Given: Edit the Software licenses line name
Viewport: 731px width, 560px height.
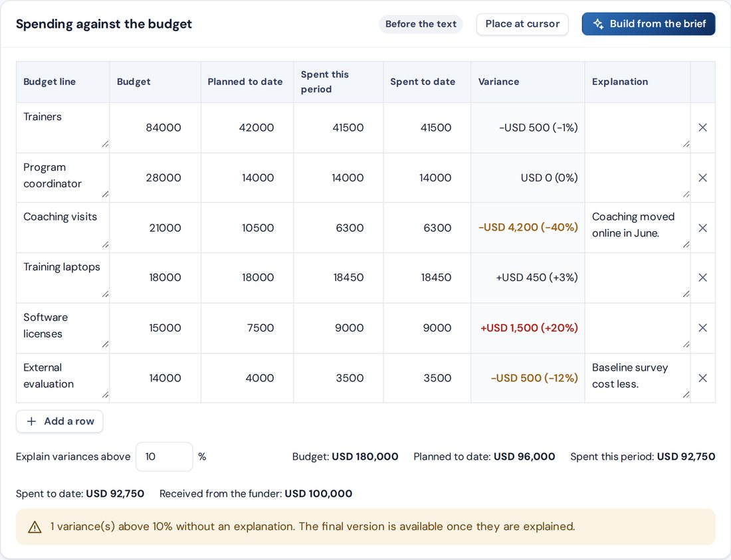Looking at the screenshot, I should 63,328.
